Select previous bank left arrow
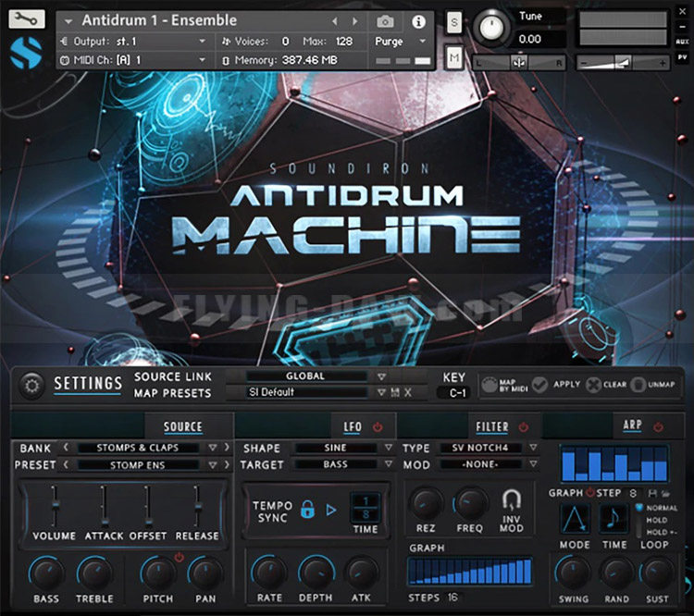694x616 pixels. pos(66,448)
